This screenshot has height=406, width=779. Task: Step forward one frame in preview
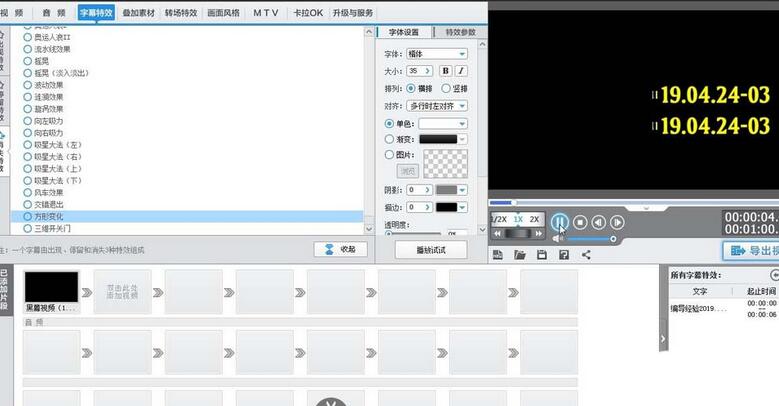pyautogui.click(x=617, y=222)
